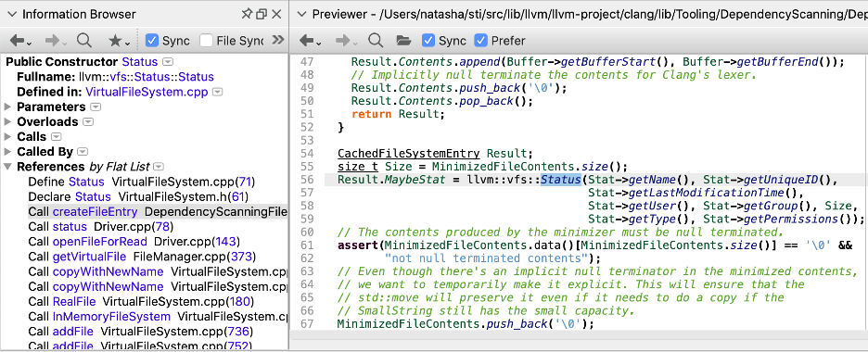Screen dimensions: 868x352
Task: Open the Calls options dropdown
Action: (57, 137)
